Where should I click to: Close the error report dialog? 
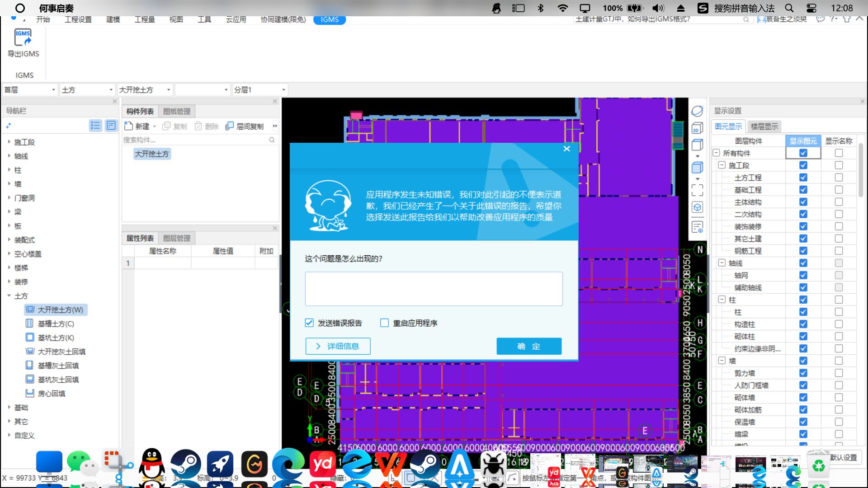click(567, 149)
